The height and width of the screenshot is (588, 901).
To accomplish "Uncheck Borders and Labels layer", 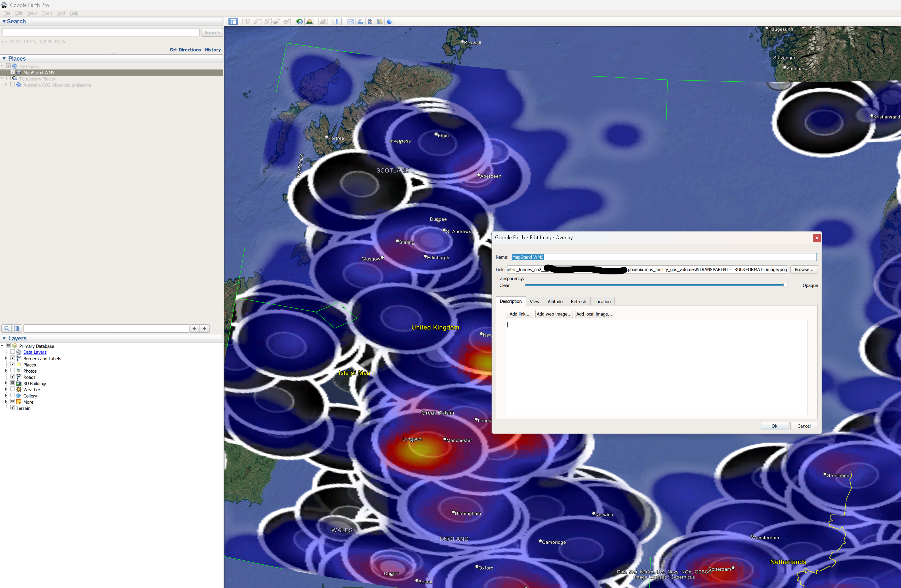I will [x=12, y=358].
